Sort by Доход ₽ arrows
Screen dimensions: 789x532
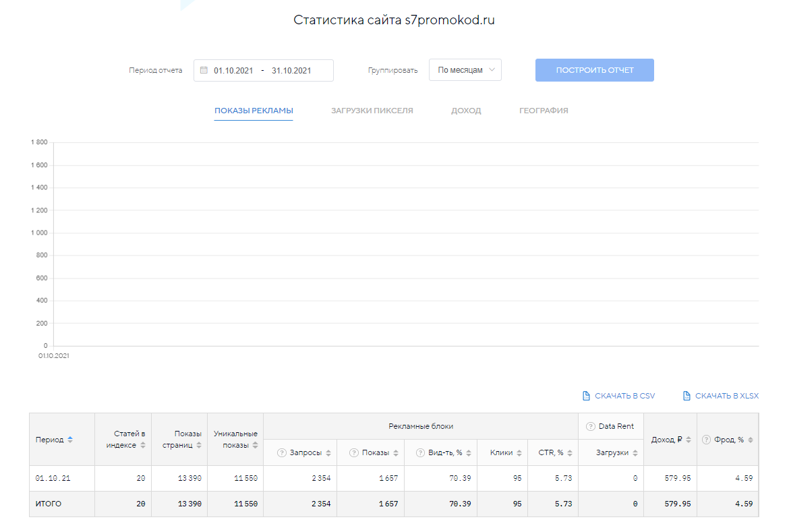coord(689,440)
